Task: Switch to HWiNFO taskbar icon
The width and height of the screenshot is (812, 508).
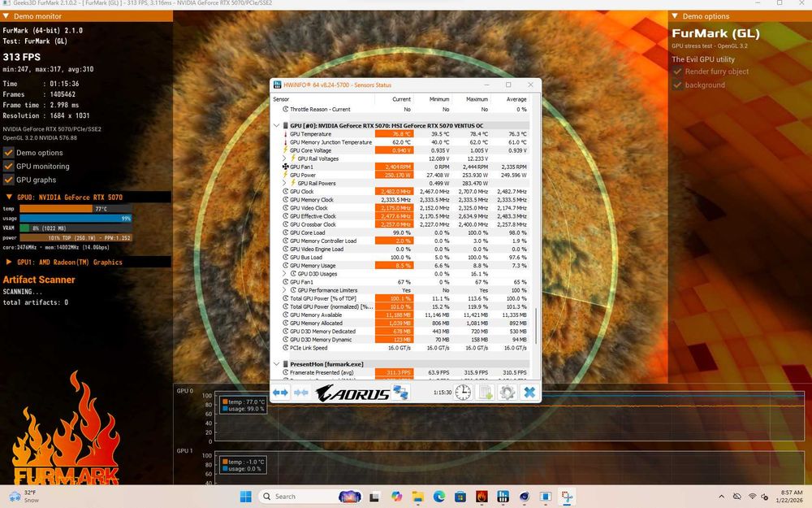Action: pos(503,497)
